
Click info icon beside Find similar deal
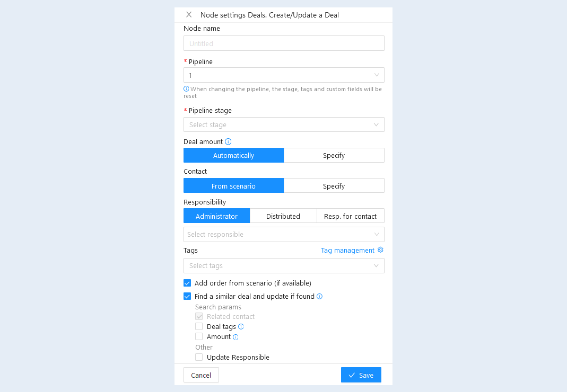point(320,296)
